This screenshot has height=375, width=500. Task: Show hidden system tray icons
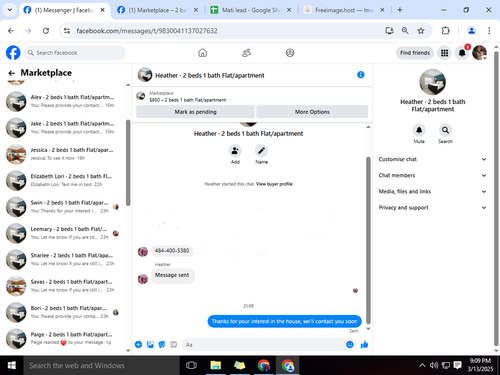click(x=422, y=365)
